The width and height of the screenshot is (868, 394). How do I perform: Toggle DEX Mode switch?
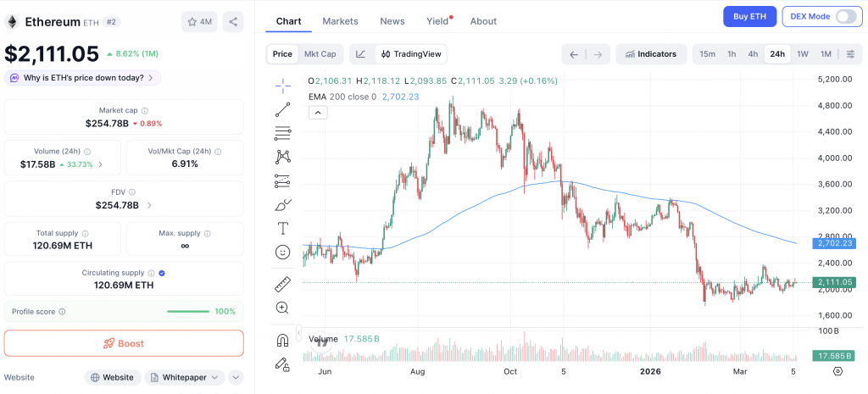click(x=845, y=16)
